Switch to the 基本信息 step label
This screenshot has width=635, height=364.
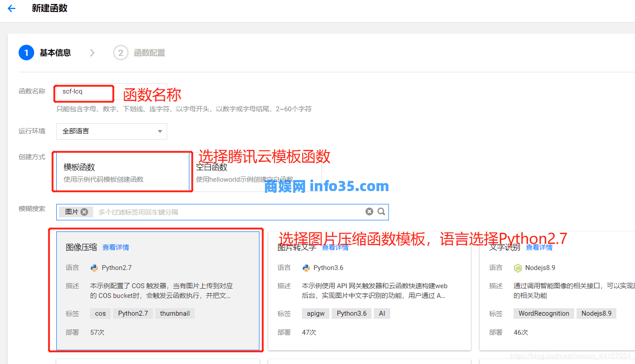55,53
